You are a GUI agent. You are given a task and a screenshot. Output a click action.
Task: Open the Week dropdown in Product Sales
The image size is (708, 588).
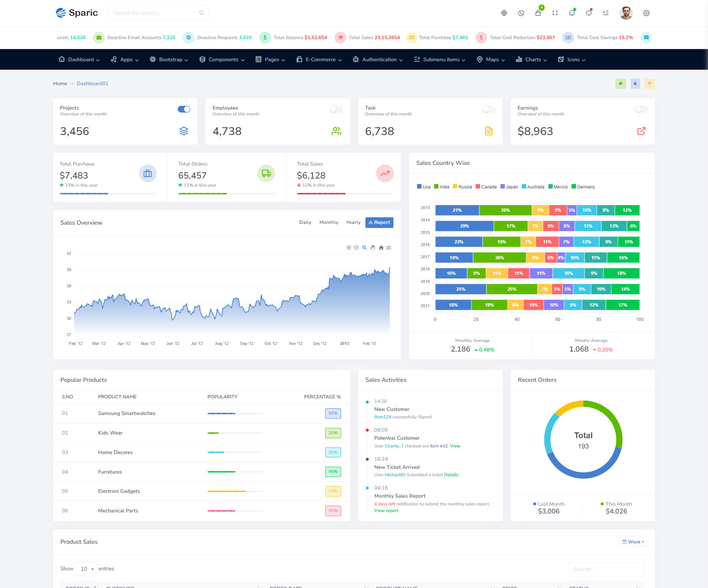[633, 542]
